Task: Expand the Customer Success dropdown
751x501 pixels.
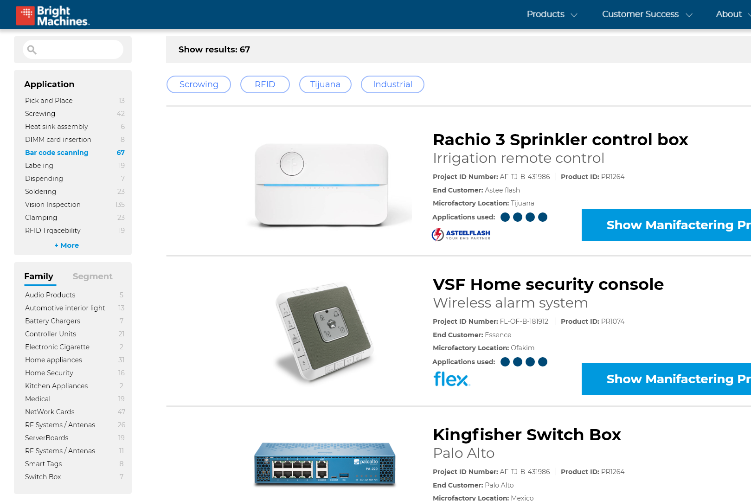Action: (647, 14)
